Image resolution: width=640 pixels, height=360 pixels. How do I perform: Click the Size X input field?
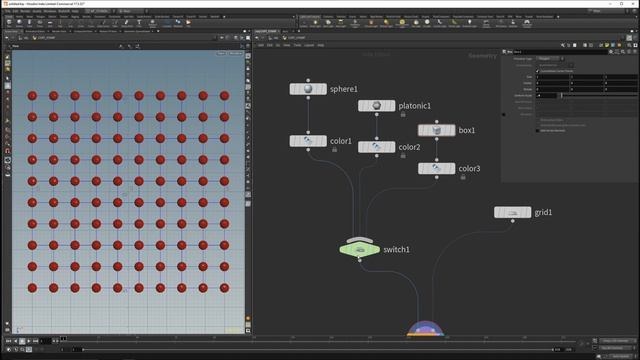pyautogui.click(x=553, y=77)
